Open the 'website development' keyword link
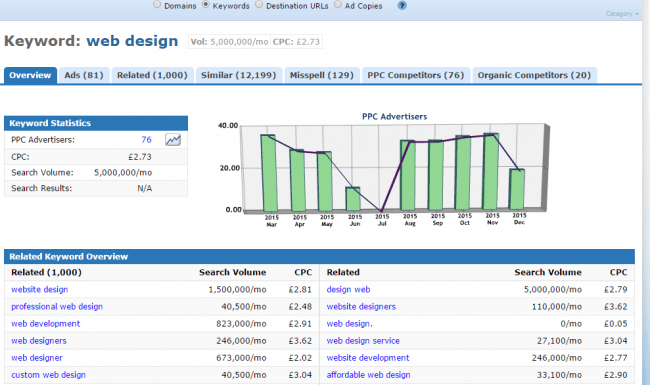 (368, 358)
